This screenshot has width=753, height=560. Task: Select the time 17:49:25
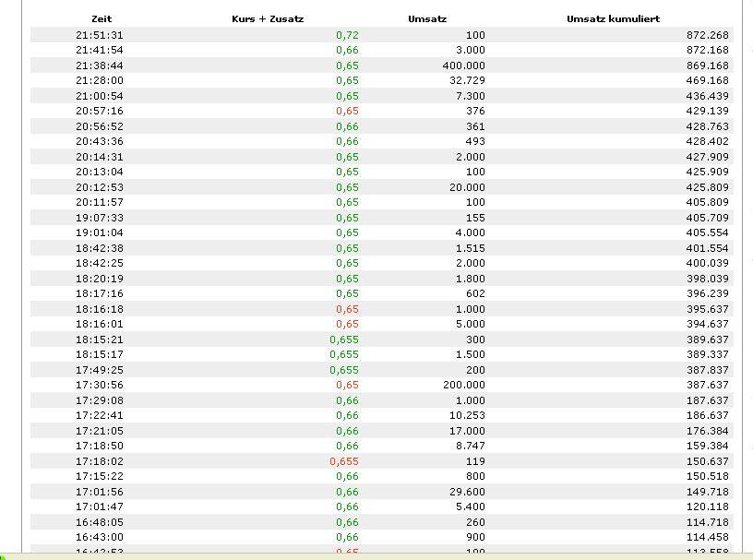point(100,370)
